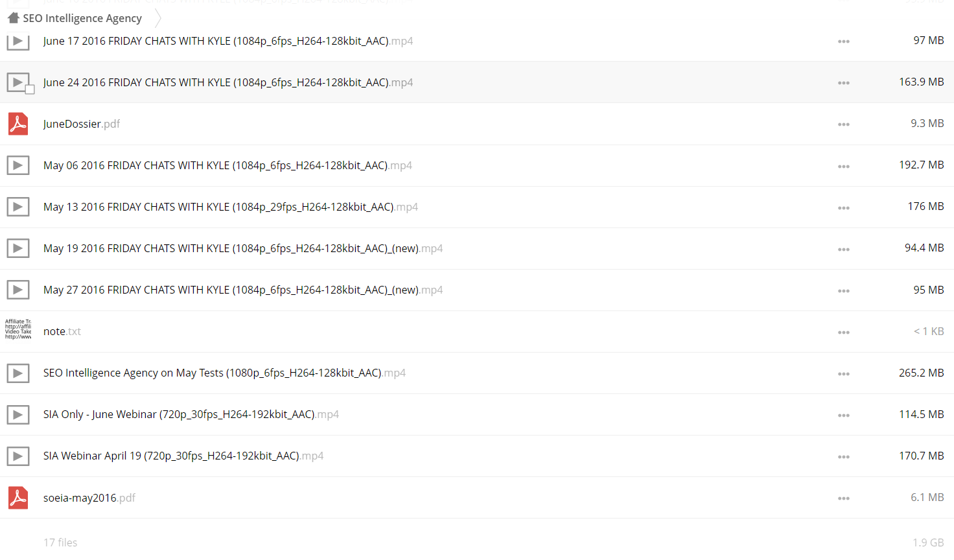
Task: Click the 17 files count summary
Action: tap(60, 542)
